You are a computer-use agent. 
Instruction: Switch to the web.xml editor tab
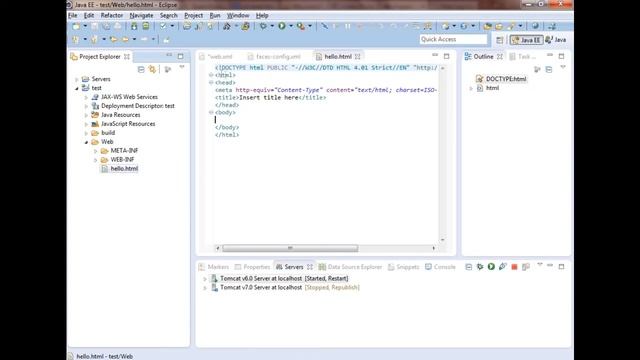coord(216,57)
